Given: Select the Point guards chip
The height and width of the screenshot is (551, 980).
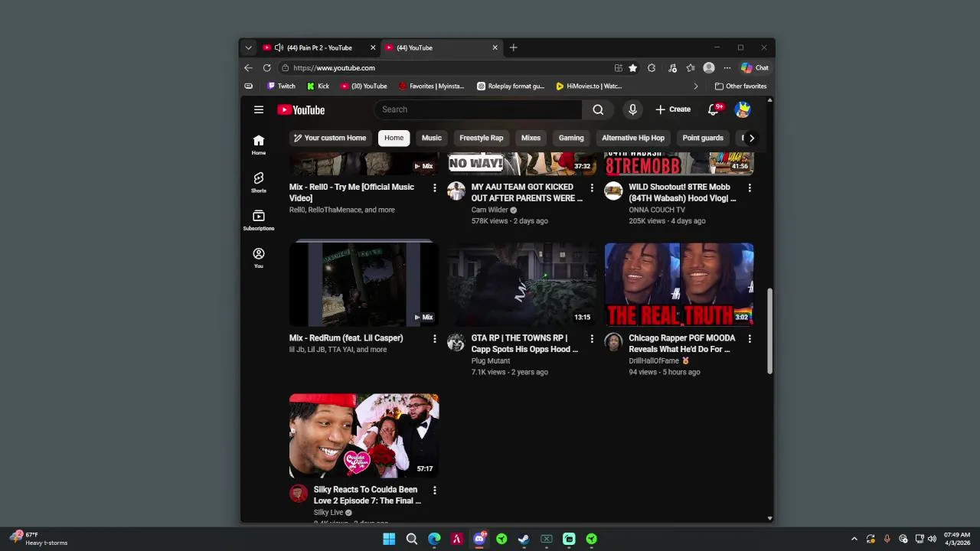Looking at the screenshot, I should click(702, 138).
